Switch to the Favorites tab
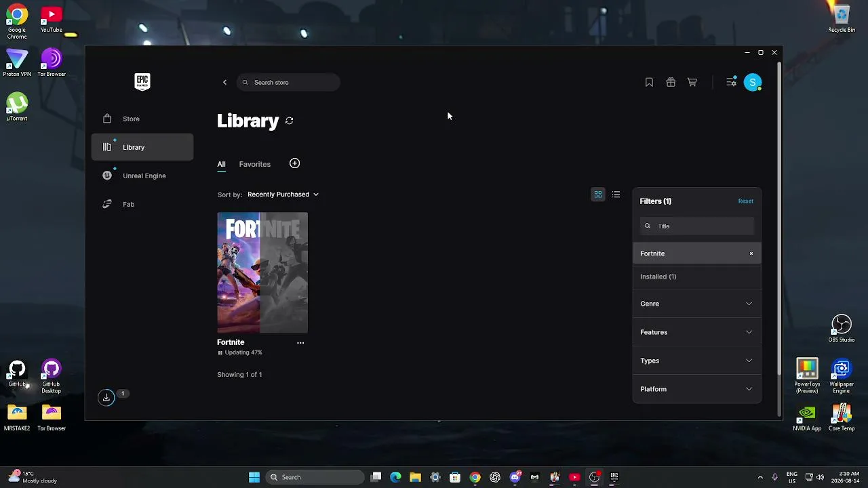The width and height of the screenshot is (868, 488). (255, 164)
